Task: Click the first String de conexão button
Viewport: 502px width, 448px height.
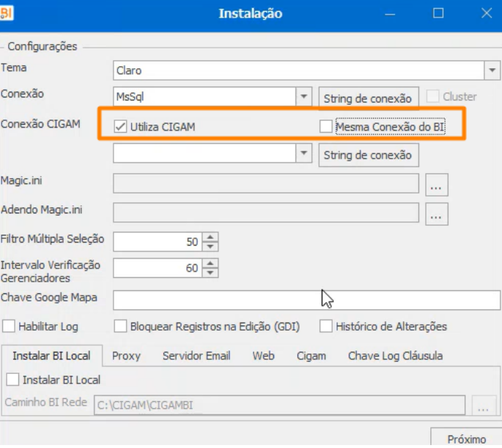Action: pyautogui.click(x=369, y=97)
